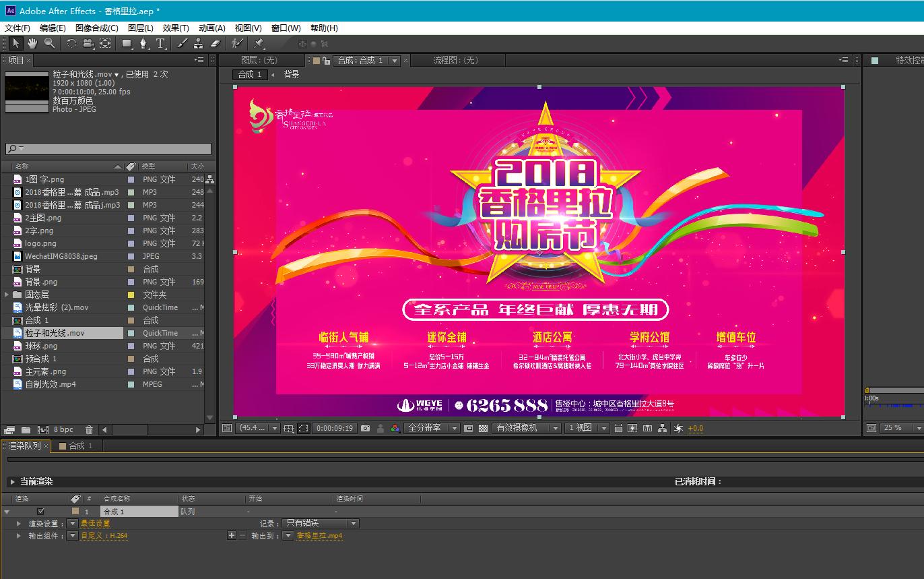The image size is (924, 579).
Task: Toggle the transparency grid in viewer
Action: coord(483,428)
